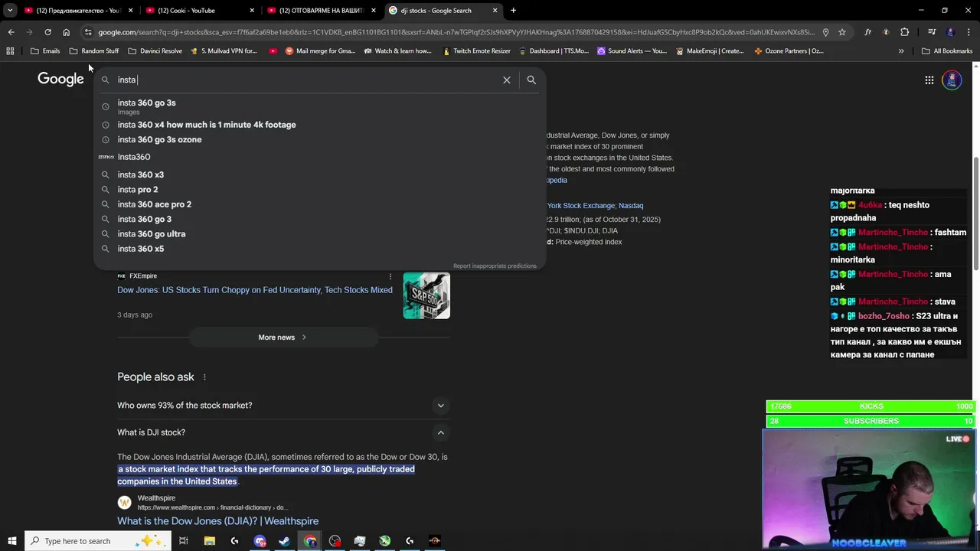Reload the page in Chrome
The height and width of the screenshot is (551, 980).
click(x=47, y=32)
